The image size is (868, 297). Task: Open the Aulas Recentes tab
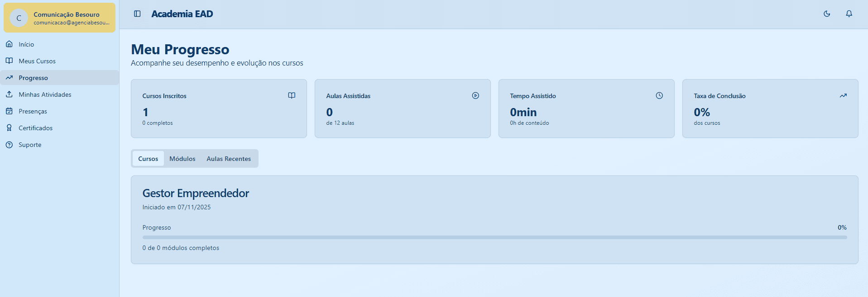228,159
